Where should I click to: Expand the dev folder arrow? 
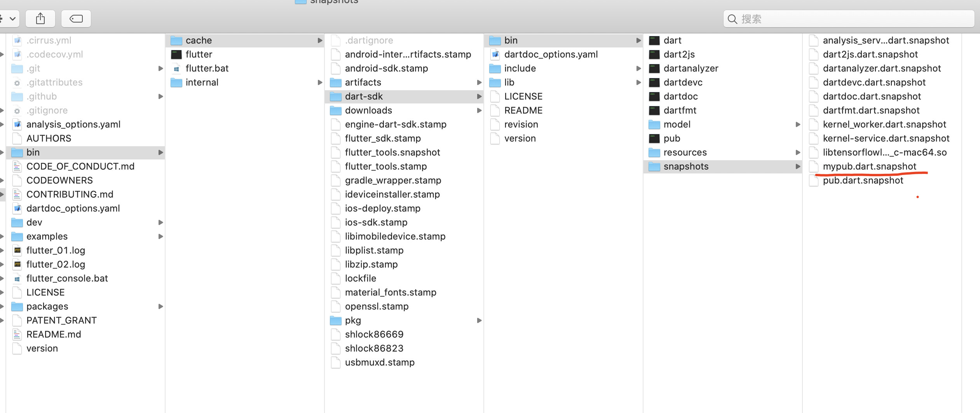pos(160,222)
